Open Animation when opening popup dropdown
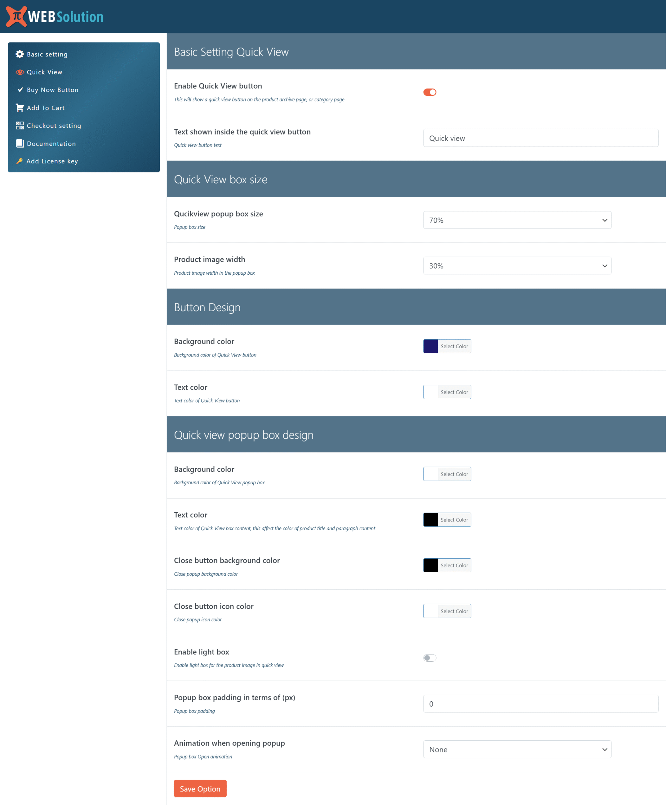Image resolution: width=666 pixels, height=812 pixels. (517, 749)
